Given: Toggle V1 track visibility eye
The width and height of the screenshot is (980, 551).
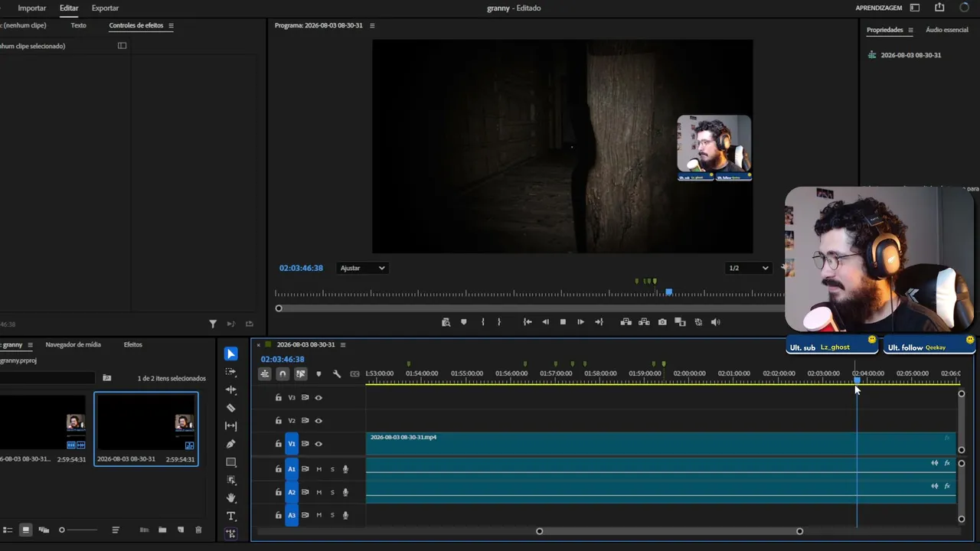Looking at the screenshot, I should tap(318, 444).
